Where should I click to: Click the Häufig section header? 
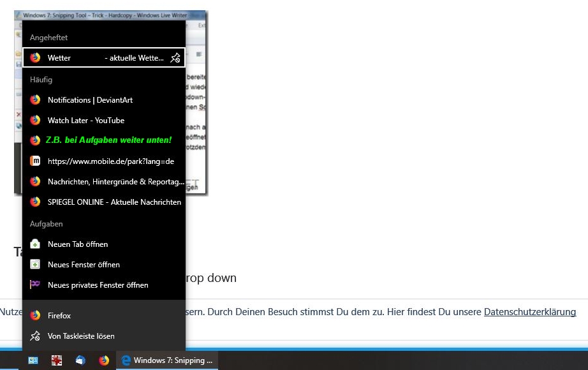tap(41, 80)
